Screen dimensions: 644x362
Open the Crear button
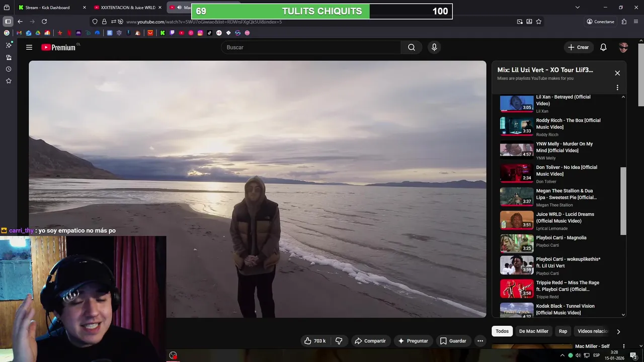pos(578,47)
